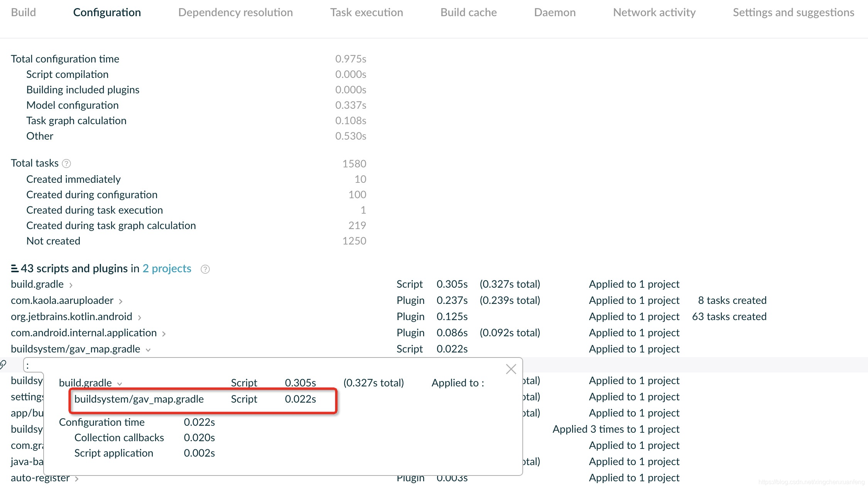868x489 pixels.
Task: Expand org.jetbrains.kotlin.android plugin row
Action: (140, 318)
